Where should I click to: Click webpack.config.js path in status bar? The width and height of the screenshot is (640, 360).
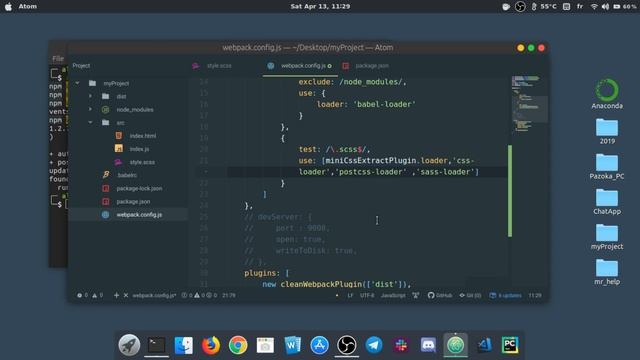click(x=154, y=296)
